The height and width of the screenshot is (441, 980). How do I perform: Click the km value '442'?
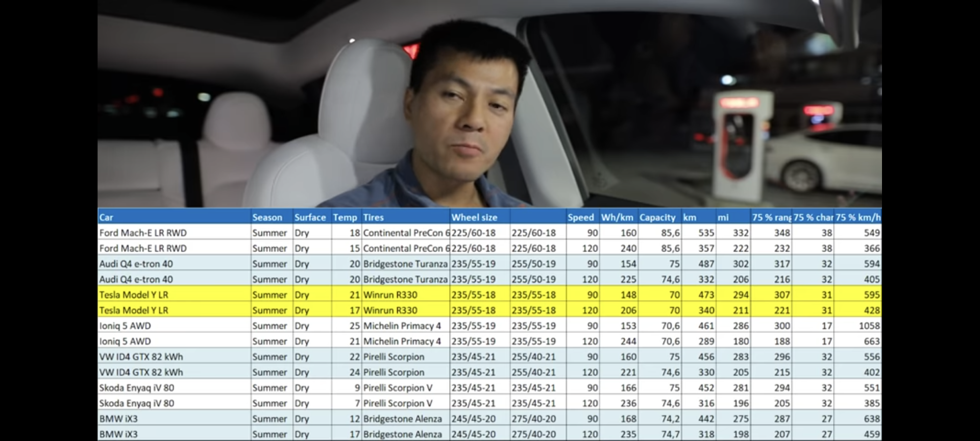click(706, 419)
